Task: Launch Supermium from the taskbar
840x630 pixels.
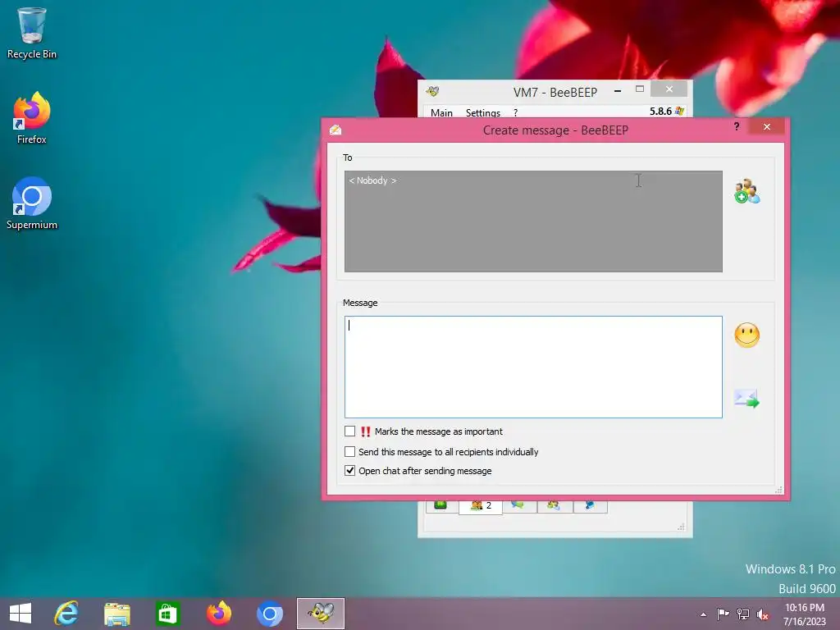Action: tap(269, 614)
